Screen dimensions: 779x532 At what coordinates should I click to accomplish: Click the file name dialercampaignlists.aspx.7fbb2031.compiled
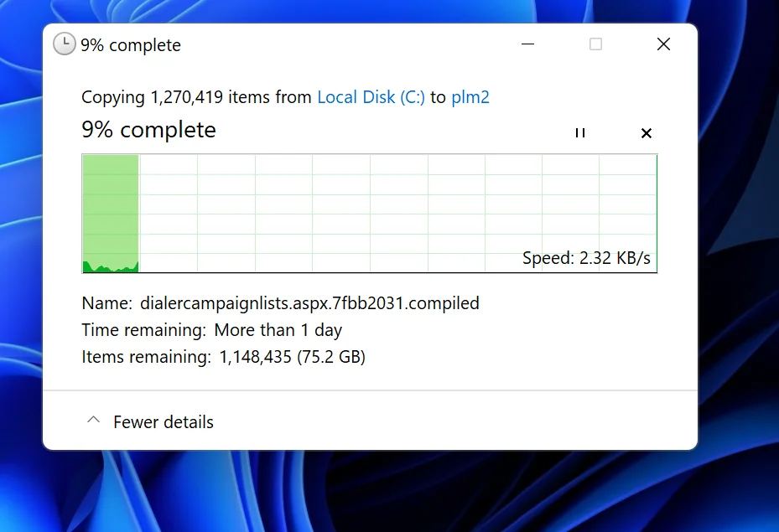[x=309, y=302]
